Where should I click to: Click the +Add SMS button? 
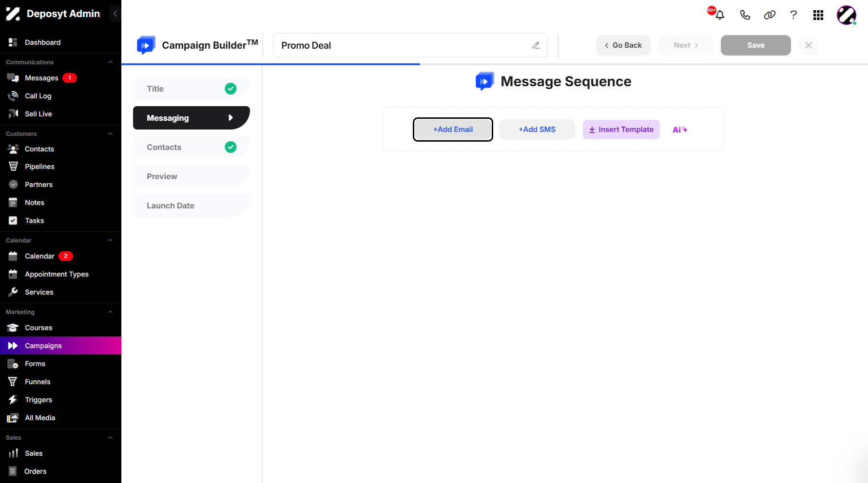537,130
